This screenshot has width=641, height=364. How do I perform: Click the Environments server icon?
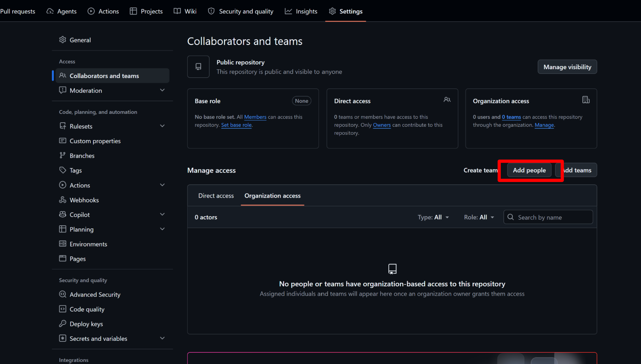pyautogui.click(x=62, y=244)
